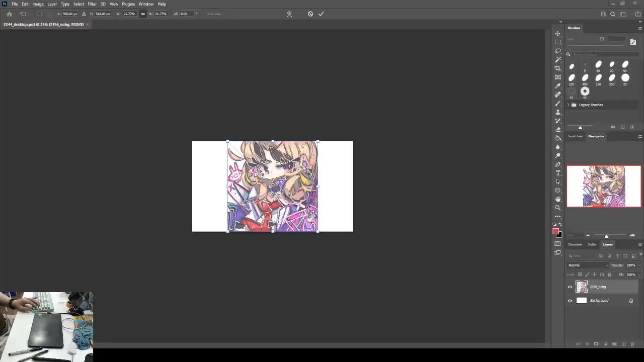Open the Opacity value dropdown arrow
This screenshot has height=362, width=644.
click(639, 265)
